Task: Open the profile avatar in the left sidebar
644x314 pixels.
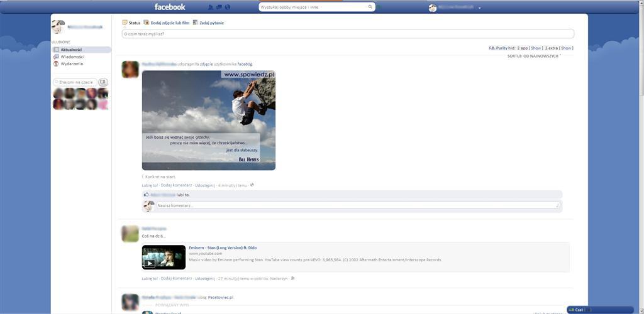Action: pyautogui.click(x=58, y=26)
